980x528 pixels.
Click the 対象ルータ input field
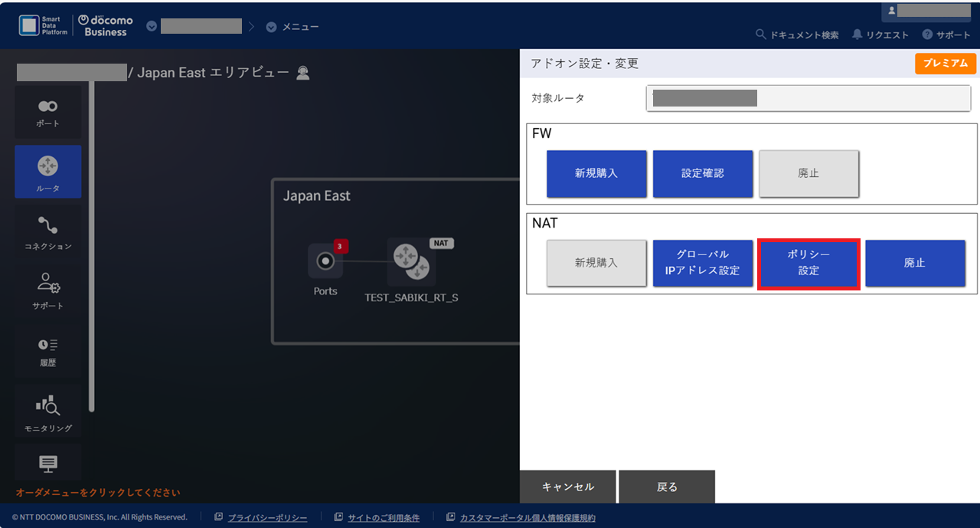click(x=808, y=98)
